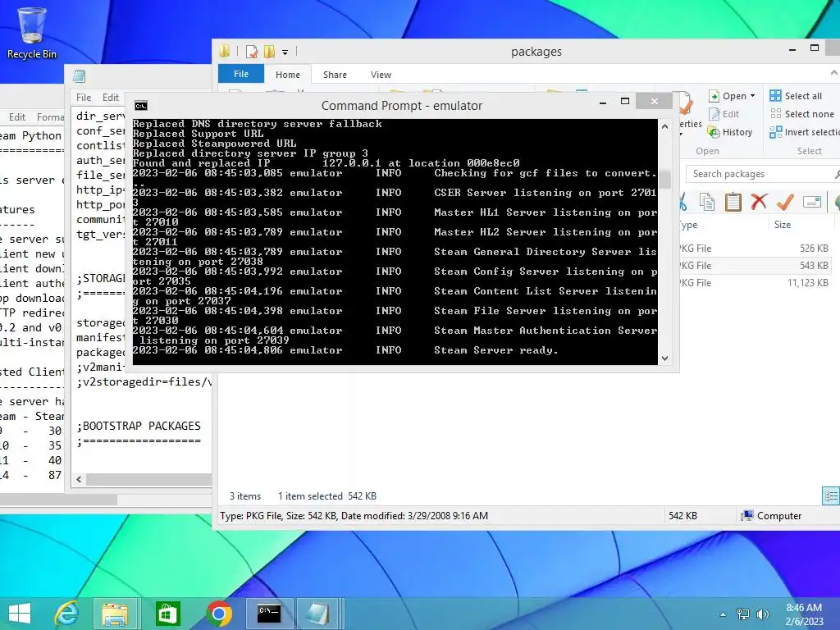This screenshot has width=840, height=630.
Task: Click the network icon in the system tray
Action: [743, 614]
